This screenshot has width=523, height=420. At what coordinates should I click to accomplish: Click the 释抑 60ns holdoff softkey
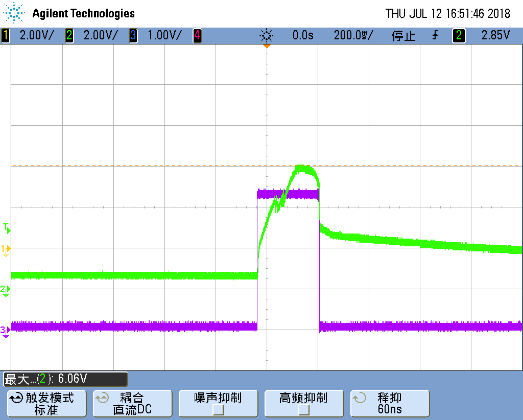click(390, 403)
